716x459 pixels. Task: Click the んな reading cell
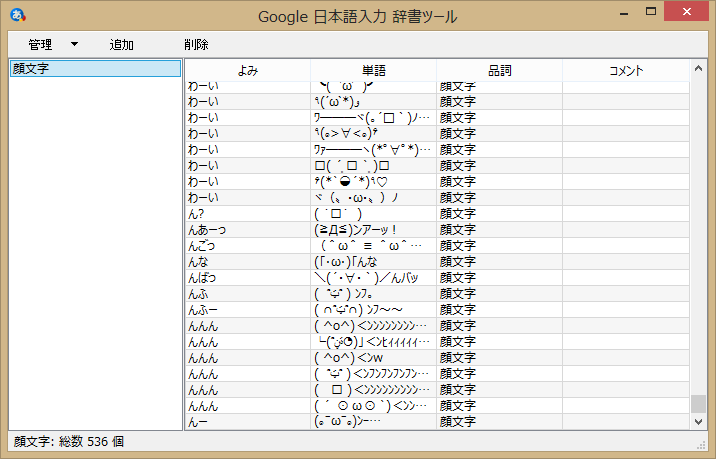pos(248,262)
